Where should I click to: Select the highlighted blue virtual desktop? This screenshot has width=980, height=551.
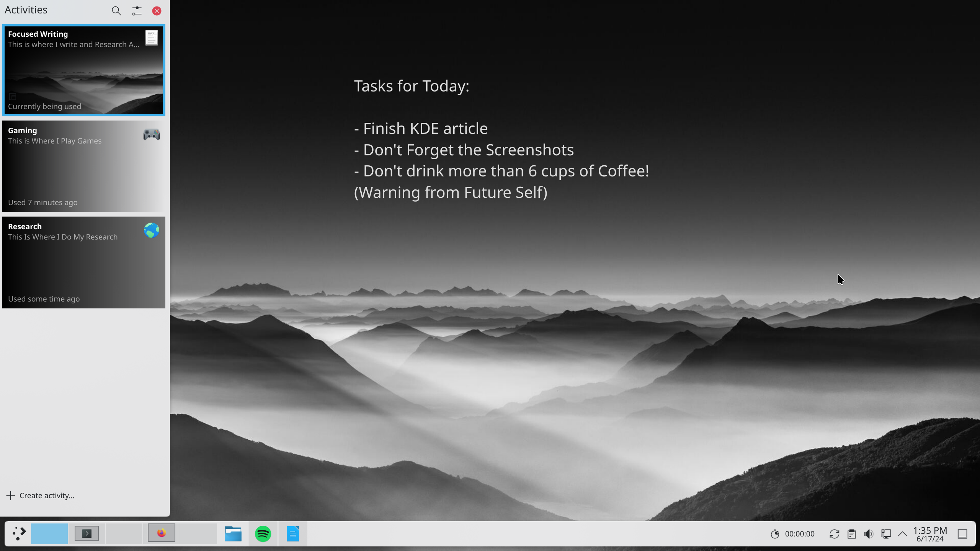point(49,533)
